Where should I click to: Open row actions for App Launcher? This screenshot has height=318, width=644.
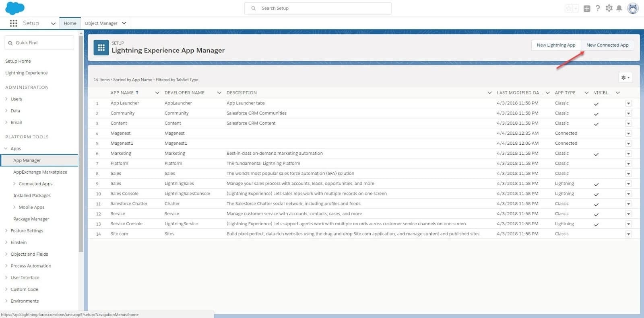628,103
